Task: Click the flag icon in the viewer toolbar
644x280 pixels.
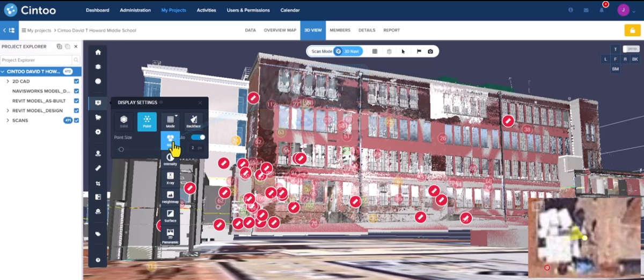Action: point(419,52)
